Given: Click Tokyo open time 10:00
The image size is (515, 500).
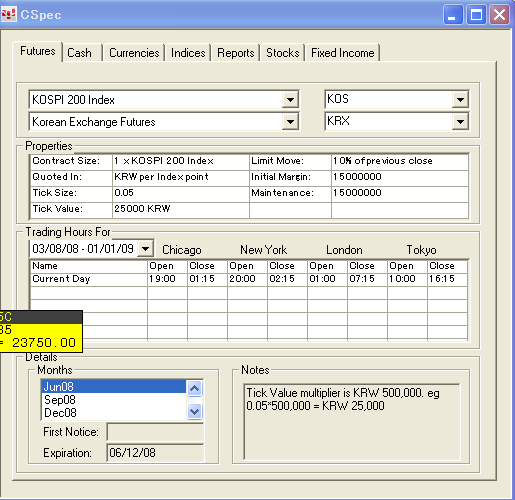Looking at the screenshot, I should pos(407,279).
